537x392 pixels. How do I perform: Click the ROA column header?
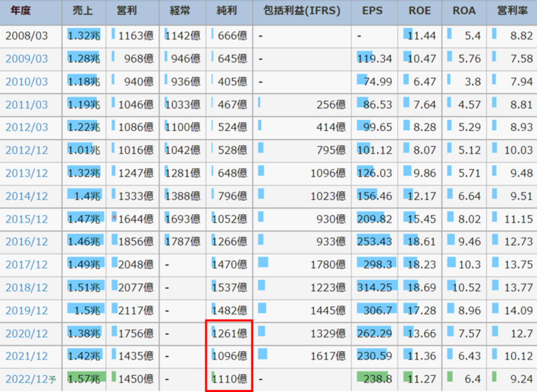pos(464,11)
